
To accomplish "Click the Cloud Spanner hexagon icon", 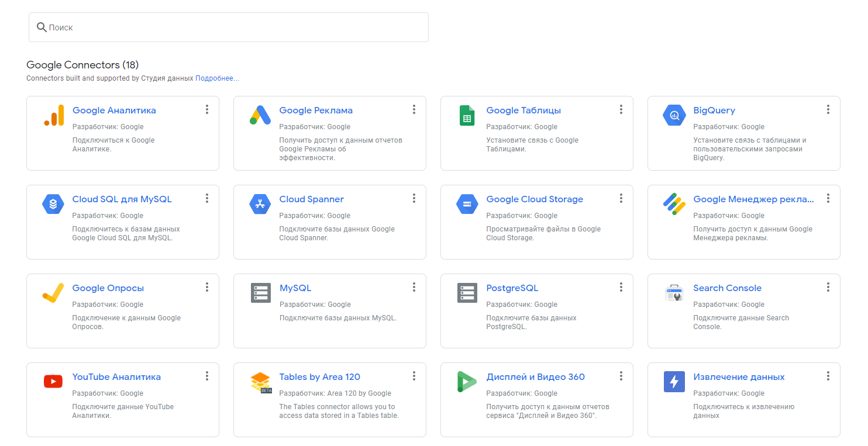I will tap(260, 205).
